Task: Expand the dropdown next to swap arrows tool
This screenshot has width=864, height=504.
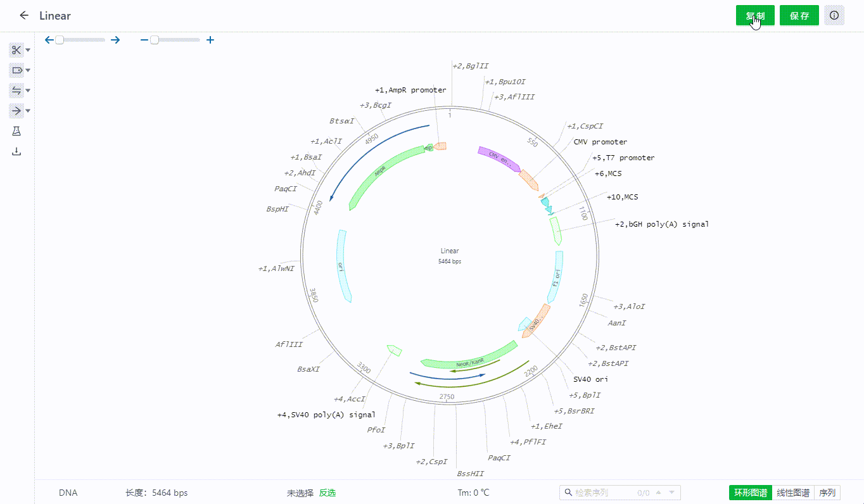Action: point(28,91)
